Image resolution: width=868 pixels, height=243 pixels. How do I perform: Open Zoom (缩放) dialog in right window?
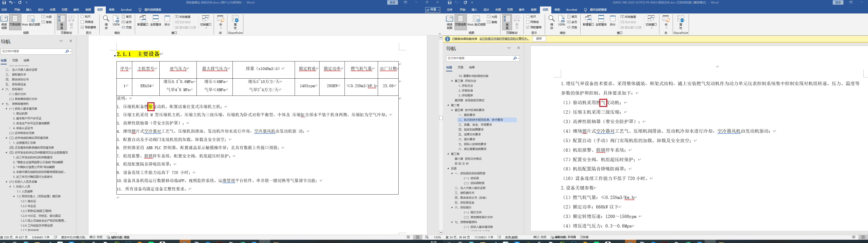click(552, 22)
